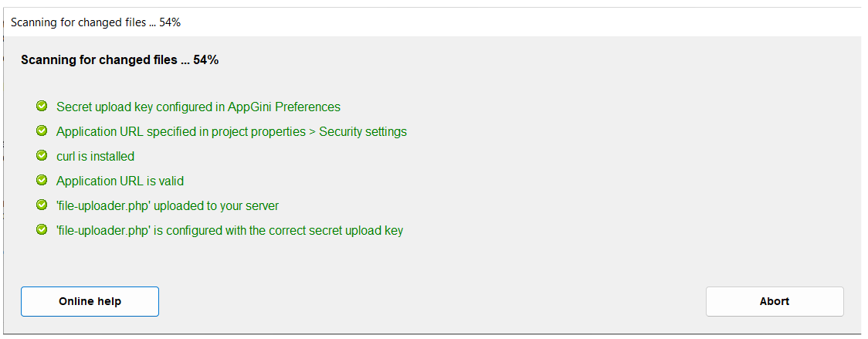868x339 pixels.
Task: Click the green check beside 'curl is installed'
Action: [42, 156]
